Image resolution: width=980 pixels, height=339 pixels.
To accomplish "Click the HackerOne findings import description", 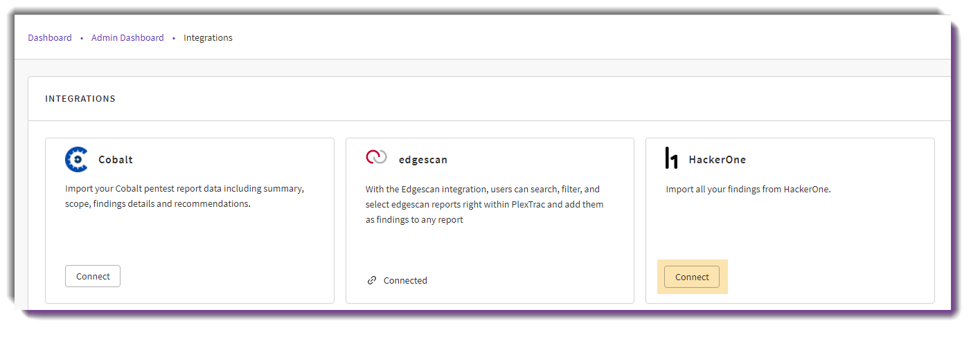I will tap(748, 188).
